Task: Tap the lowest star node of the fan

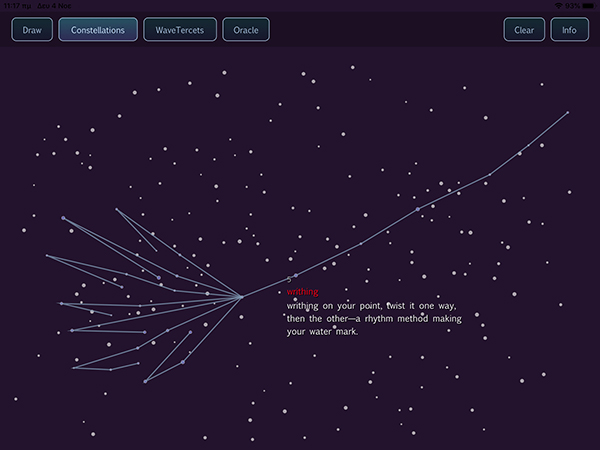Action: click(145, 381)
